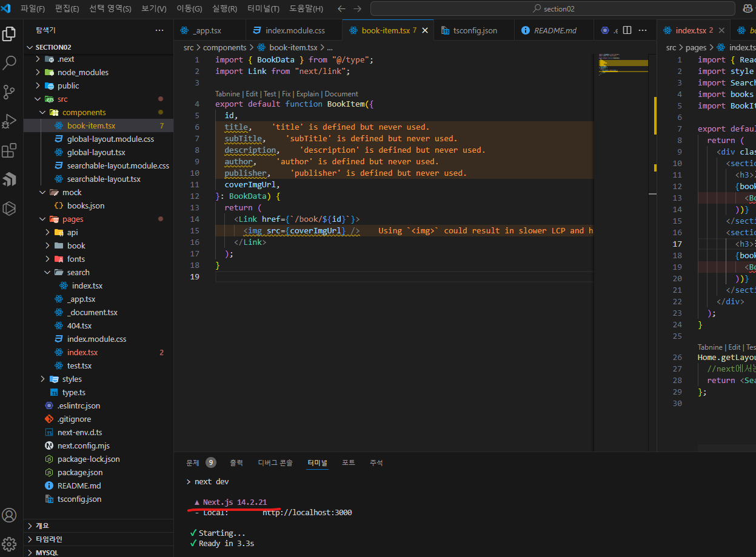Expand the fonts folder
Image resolution: width=756 pixels, height=557 pixels.
tap(47, 259)
